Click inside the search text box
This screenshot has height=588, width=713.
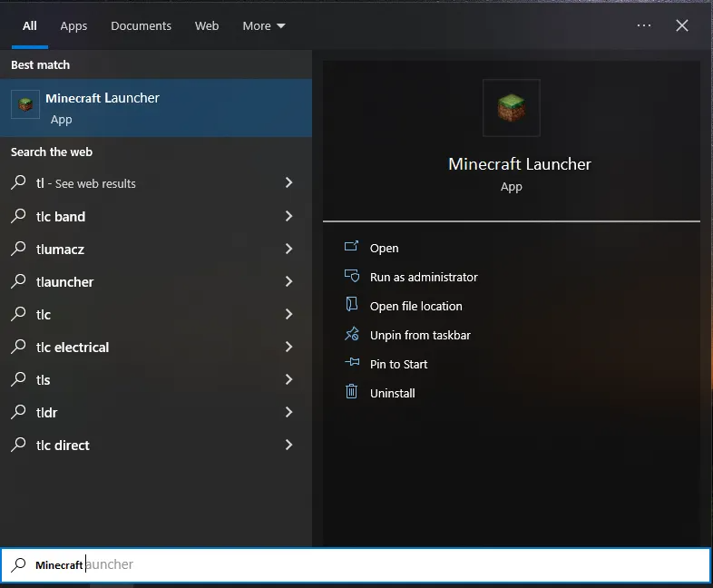pos(363,564)
